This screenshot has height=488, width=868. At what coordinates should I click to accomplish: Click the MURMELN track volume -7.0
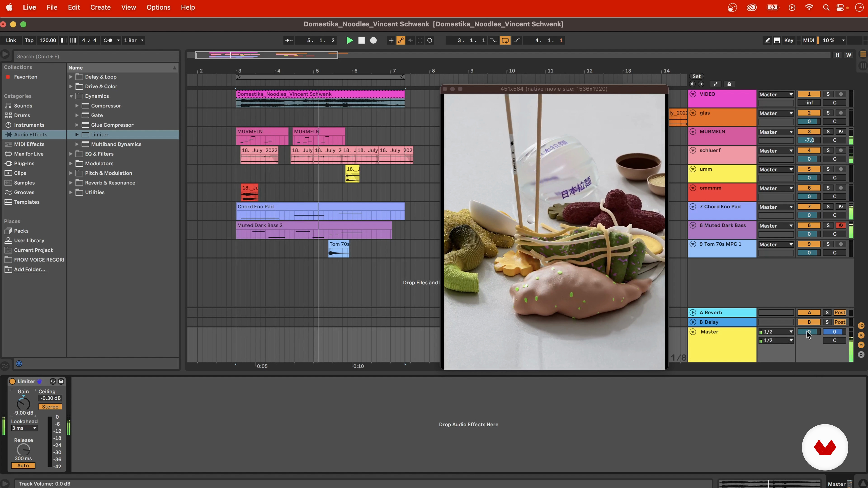(x=809, y=141)
